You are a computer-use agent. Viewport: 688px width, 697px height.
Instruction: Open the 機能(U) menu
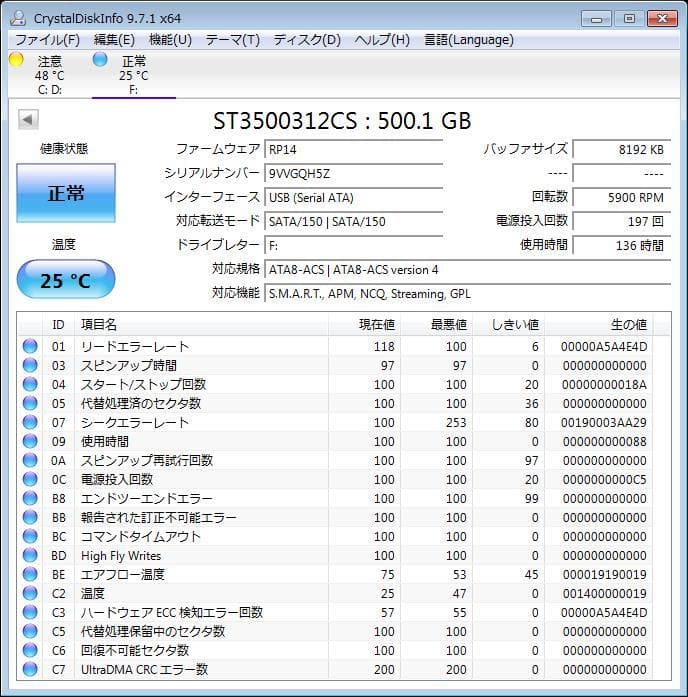170,40
